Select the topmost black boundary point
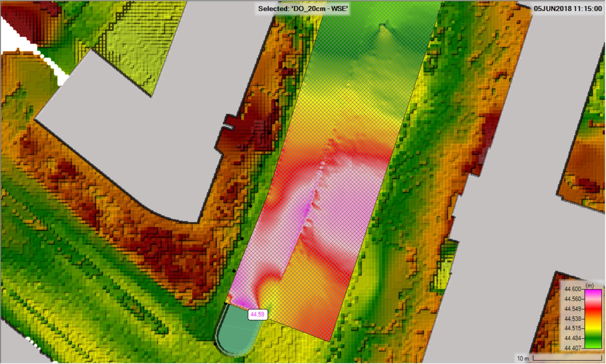The width and height of the screenshot is (606, 364). pos(296,27)
